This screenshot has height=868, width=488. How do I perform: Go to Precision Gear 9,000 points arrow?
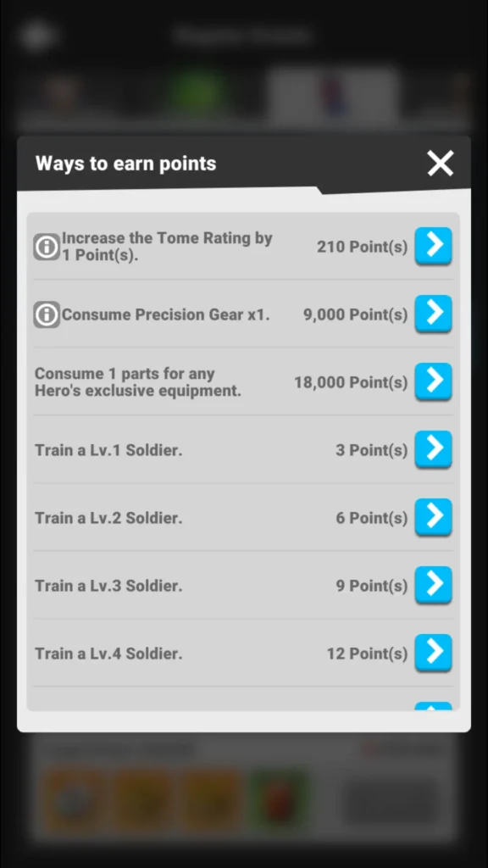433,314
